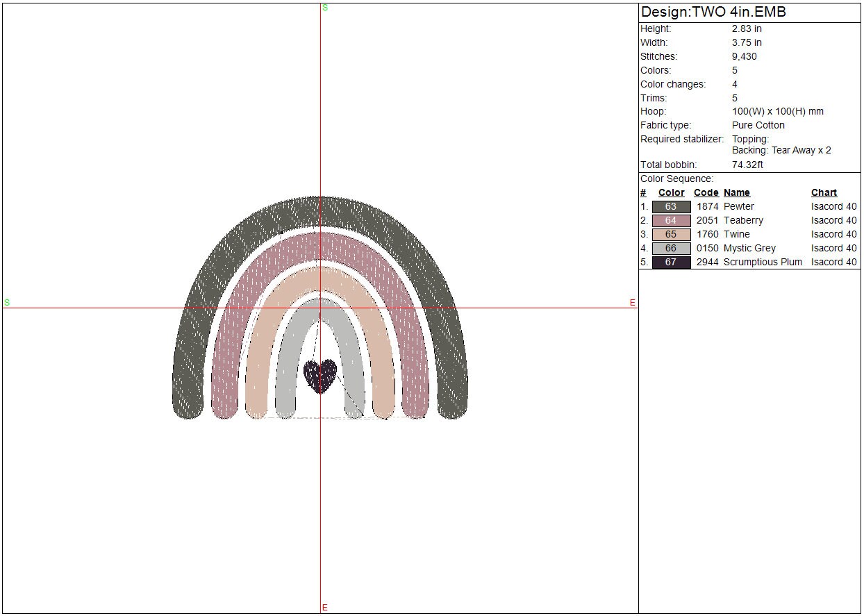The height and width of the screenshot is (616, 864).
Task: Pick the Twine color swatch numbered 65
Action: [671, 235]
